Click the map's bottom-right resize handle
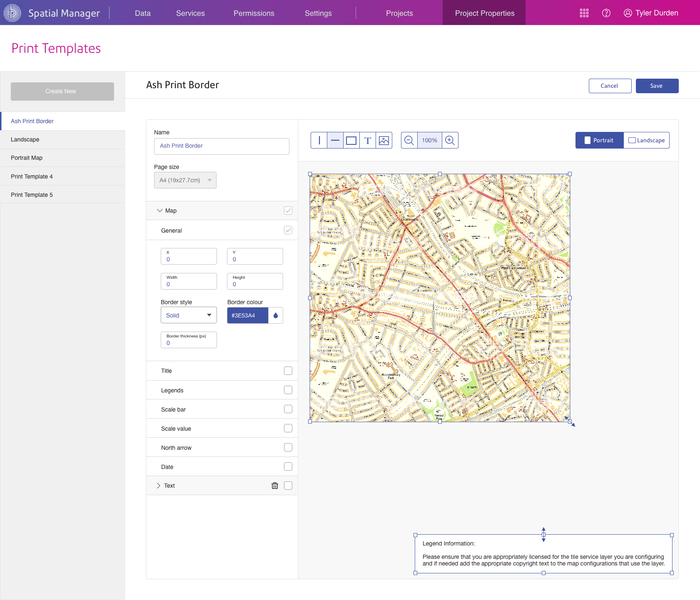Viewport: 700px width, 600px height. click(x=570, y=421)
